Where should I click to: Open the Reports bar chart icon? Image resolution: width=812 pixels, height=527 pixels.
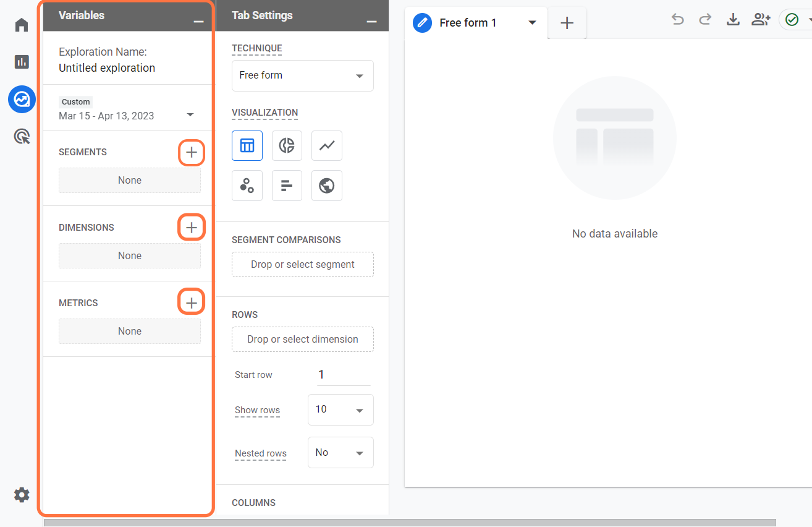(22, 62)
